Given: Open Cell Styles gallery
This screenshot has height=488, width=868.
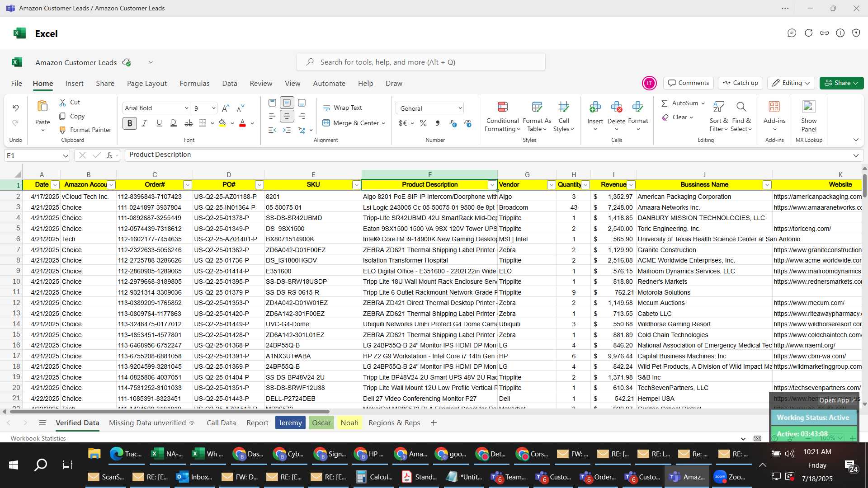Looking at the screenshot, I should (563, 117).
